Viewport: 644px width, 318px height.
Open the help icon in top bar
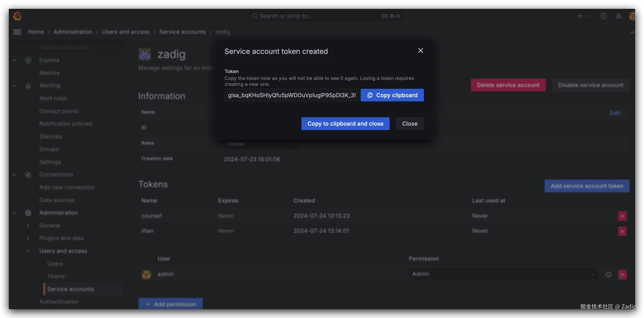pos(603,16)
